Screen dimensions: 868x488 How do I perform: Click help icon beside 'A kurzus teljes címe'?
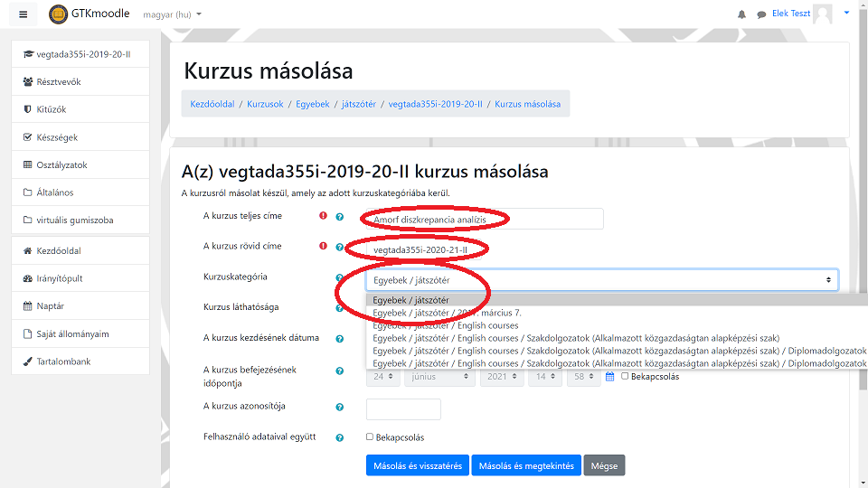click(x=340, y=217)
